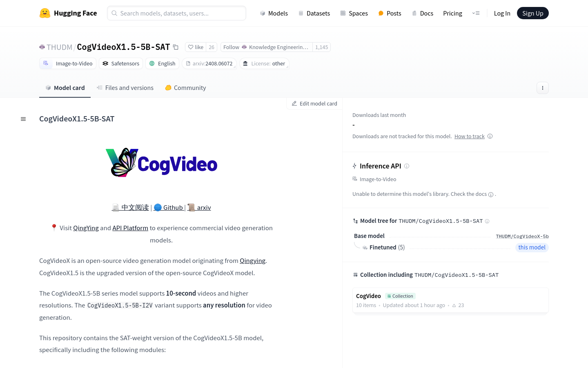Visit the QingYing link
Image resolution: width=588 pixels, height=368 pixels.
86,228
